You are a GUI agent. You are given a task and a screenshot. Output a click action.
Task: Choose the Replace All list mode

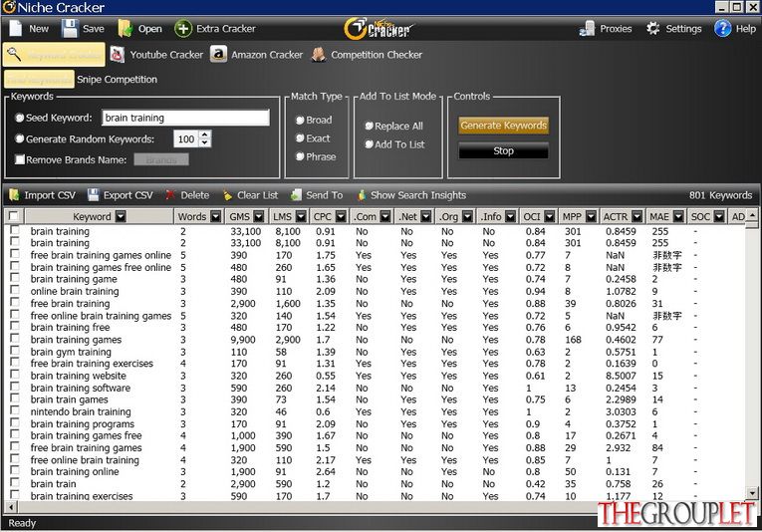click(x=369, y=126)
